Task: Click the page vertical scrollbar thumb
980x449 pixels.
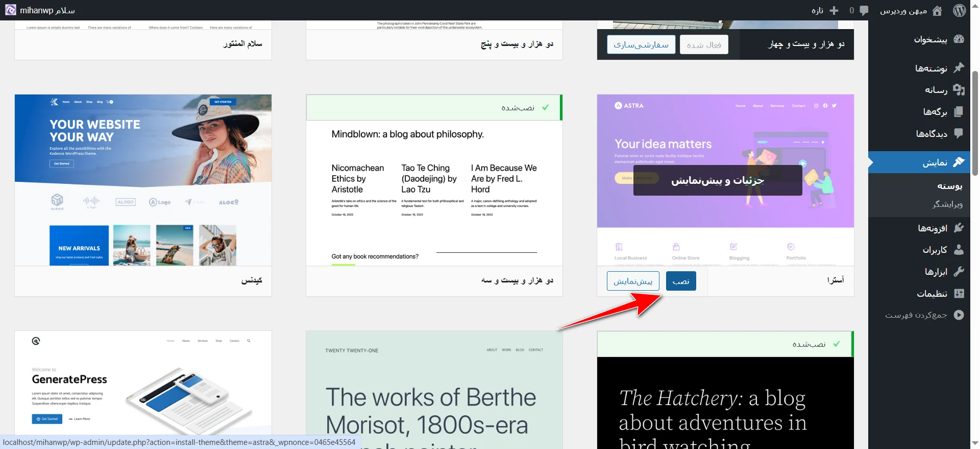Action: click(975, 124)
